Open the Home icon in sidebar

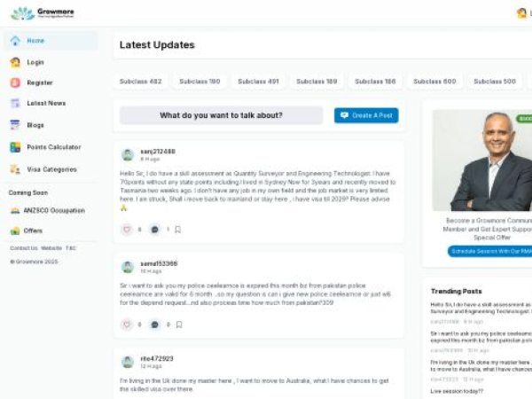coord(15,41)
